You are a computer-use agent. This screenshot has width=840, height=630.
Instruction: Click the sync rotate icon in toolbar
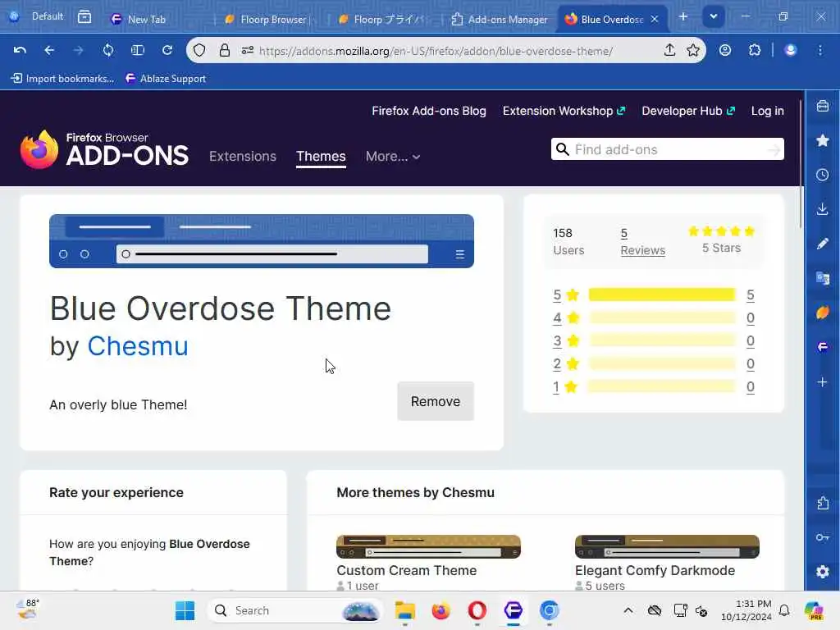pyautogui.click(x=108, y=50)
